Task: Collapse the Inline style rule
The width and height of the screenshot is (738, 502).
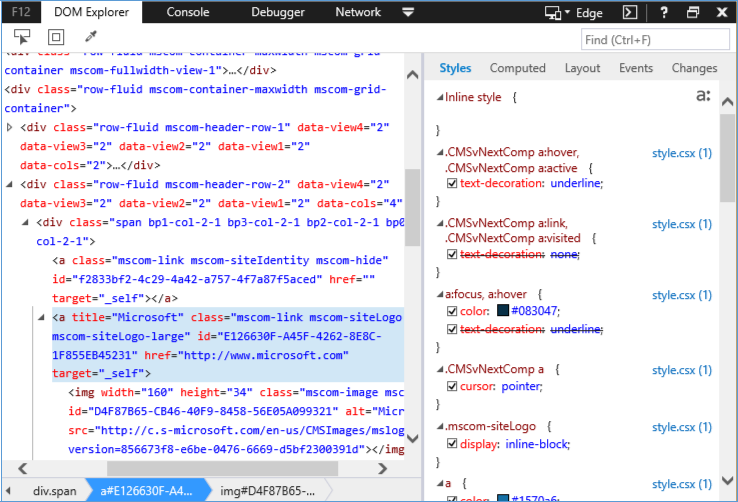Action: (x=438, y=98)
